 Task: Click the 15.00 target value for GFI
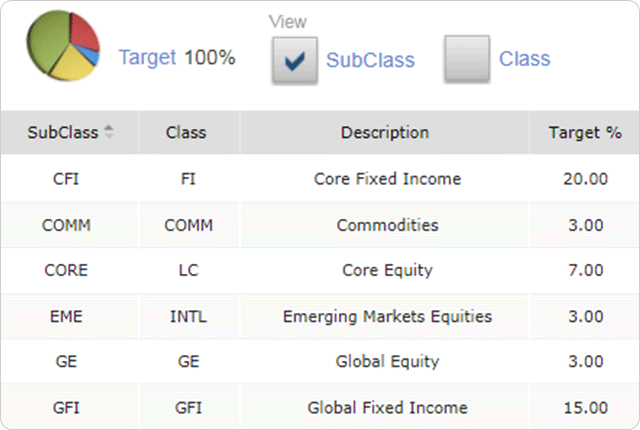click(x=585, y=407)
